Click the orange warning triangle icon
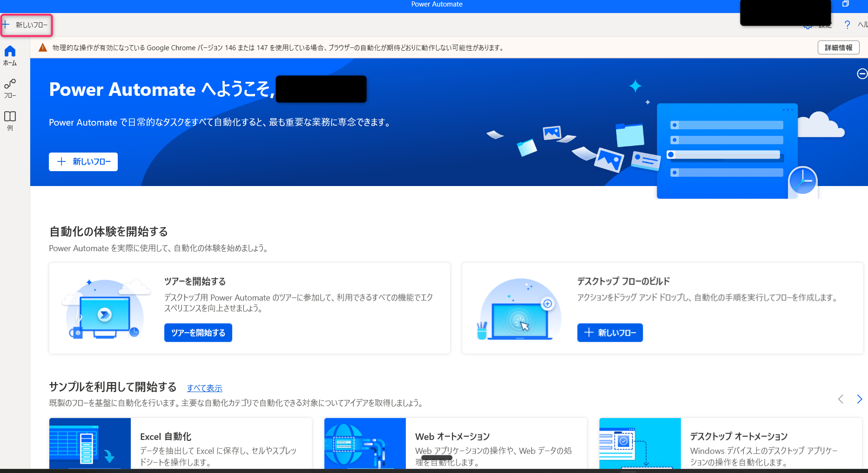 click(43, 47)
